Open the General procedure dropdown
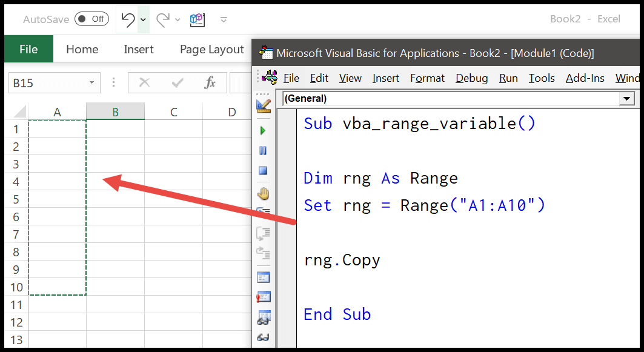 click(x=628, y=98)
